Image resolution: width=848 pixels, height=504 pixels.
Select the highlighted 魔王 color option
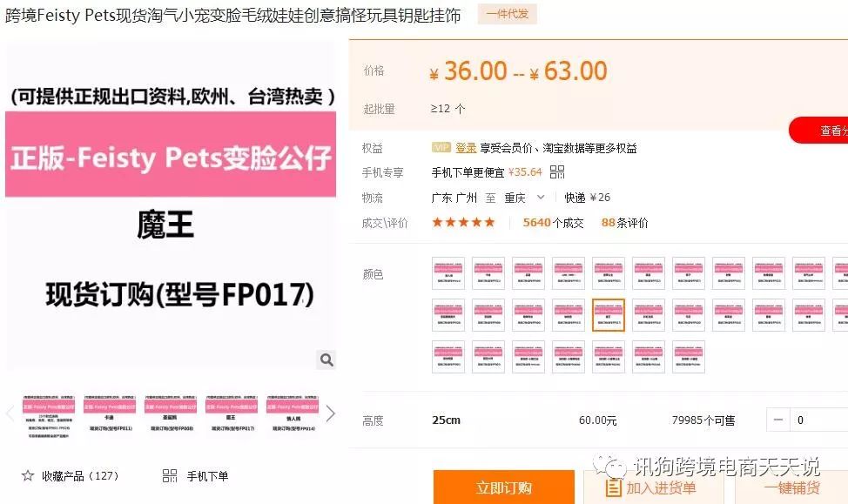click(x=609, y=315)
